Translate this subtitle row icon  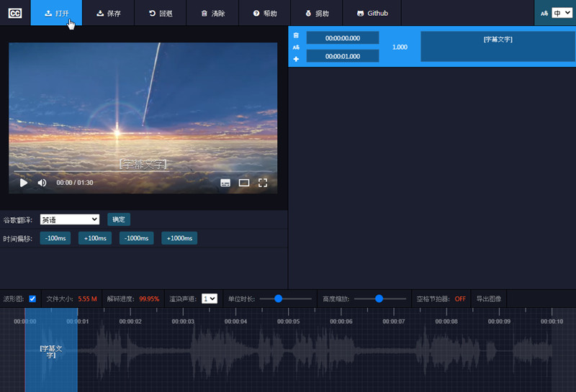[x=296, y=47]
